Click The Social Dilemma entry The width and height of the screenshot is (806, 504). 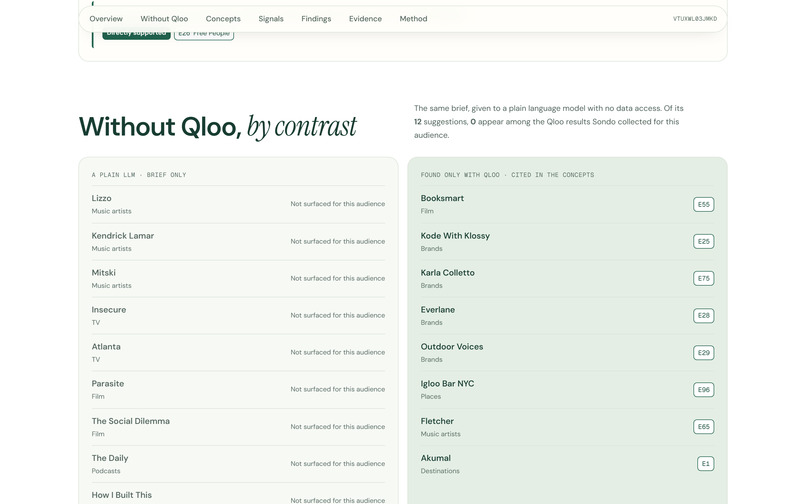[x=239, y=427]
